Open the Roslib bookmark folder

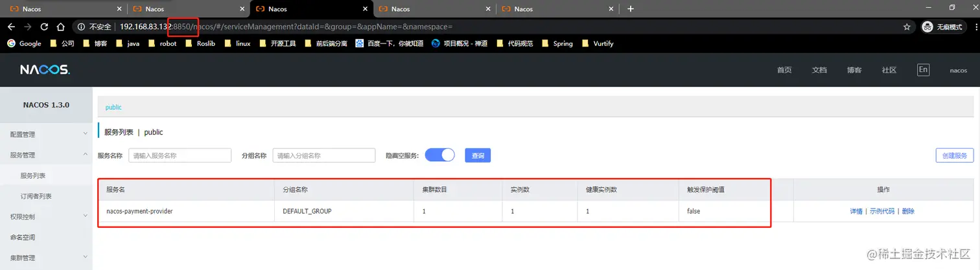tap(200, 43)
